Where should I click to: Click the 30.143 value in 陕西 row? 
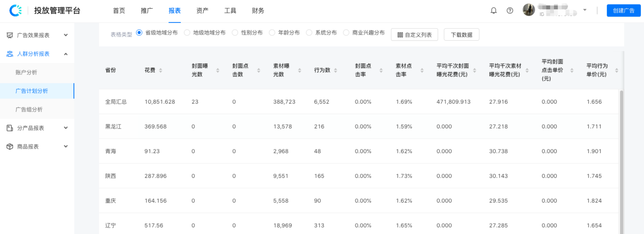coord(499,176)
